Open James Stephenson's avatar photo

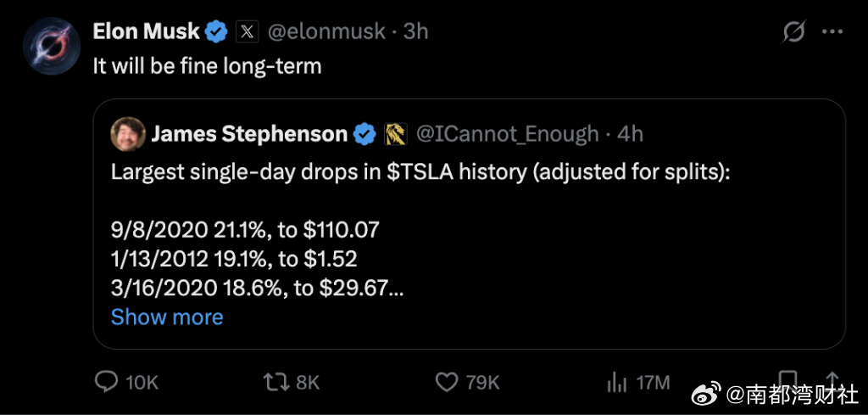coord(128,134)
